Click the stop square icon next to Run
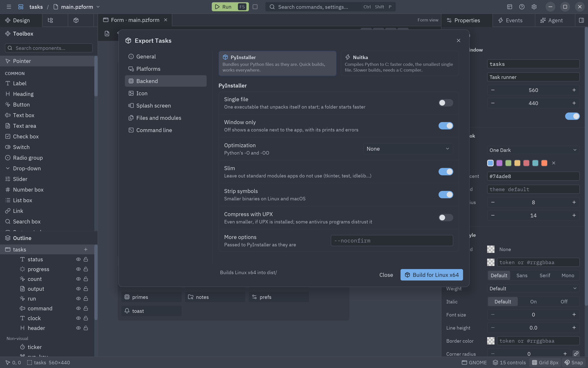Screen dimensions: 588x368 [255, 7]
